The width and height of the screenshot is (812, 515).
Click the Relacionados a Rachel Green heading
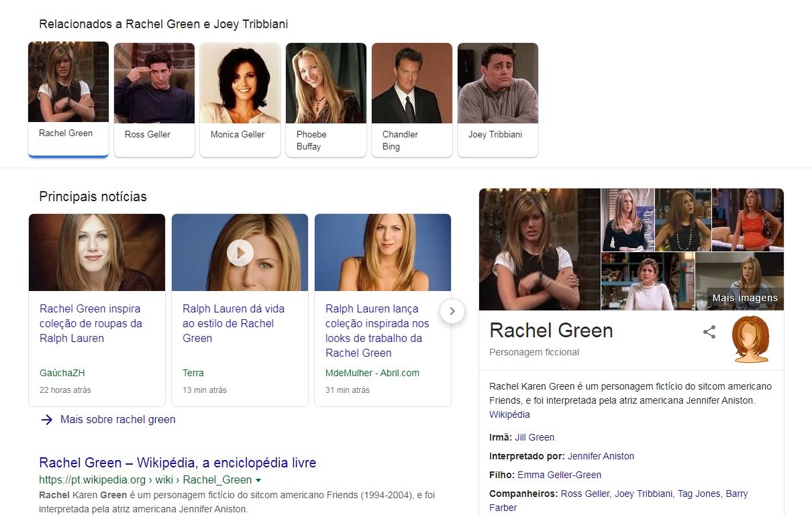[x=164, y=24]
